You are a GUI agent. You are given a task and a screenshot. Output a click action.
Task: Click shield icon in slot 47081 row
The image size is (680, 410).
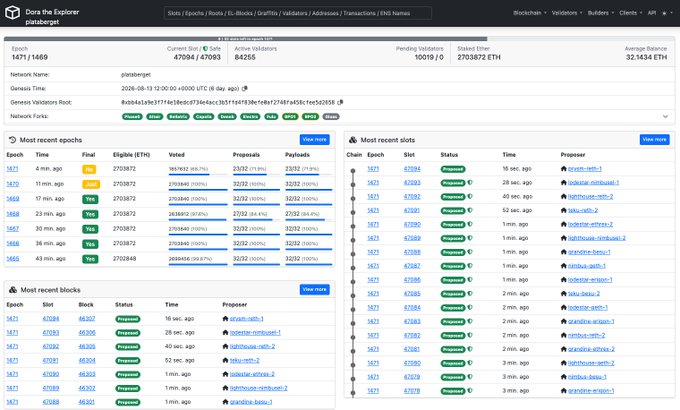470,349
